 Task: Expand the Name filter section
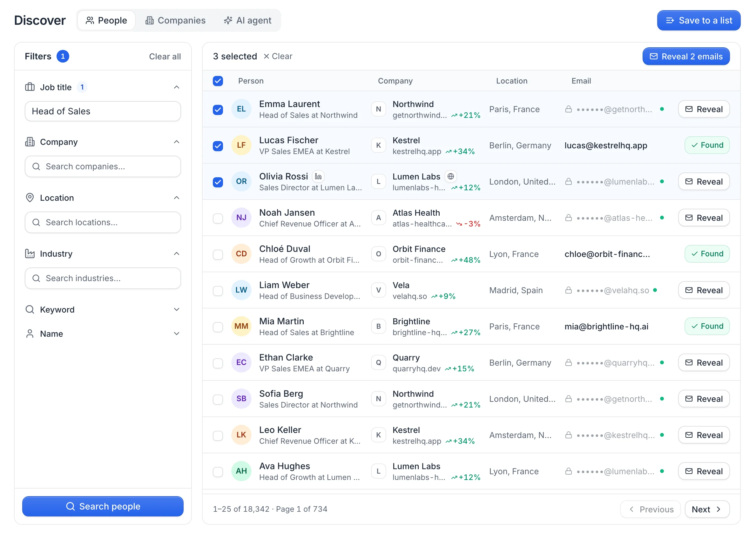pyautogui.click(x=177, y=334)
